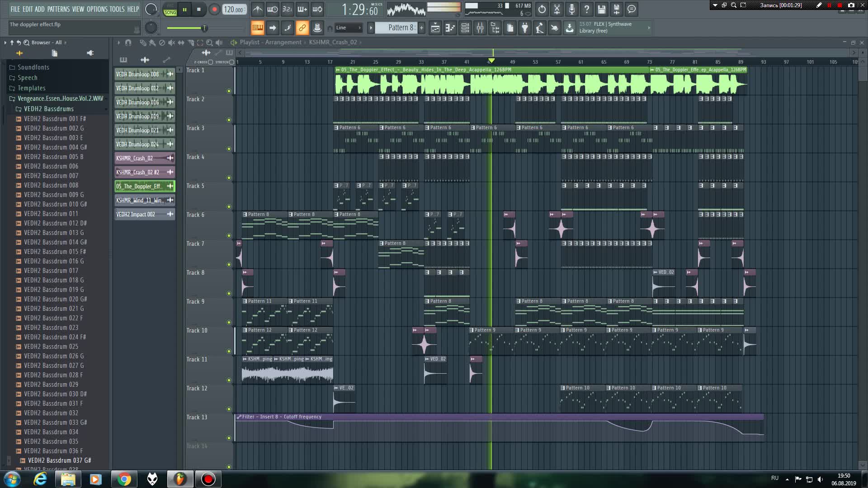
Task: Select VEDH2 Bassdrum 001 F# sample
Action: coord(55,119)
